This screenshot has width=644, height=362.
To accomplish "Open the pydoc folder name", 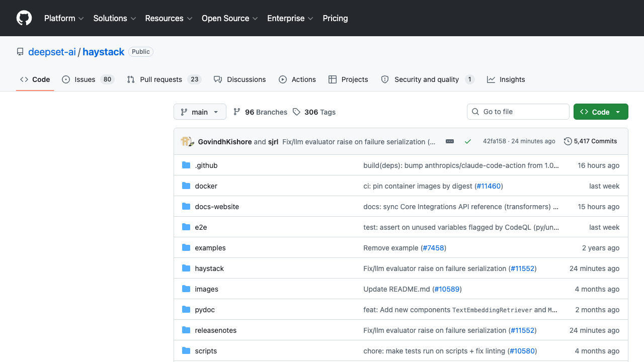I will coord(205,310).
